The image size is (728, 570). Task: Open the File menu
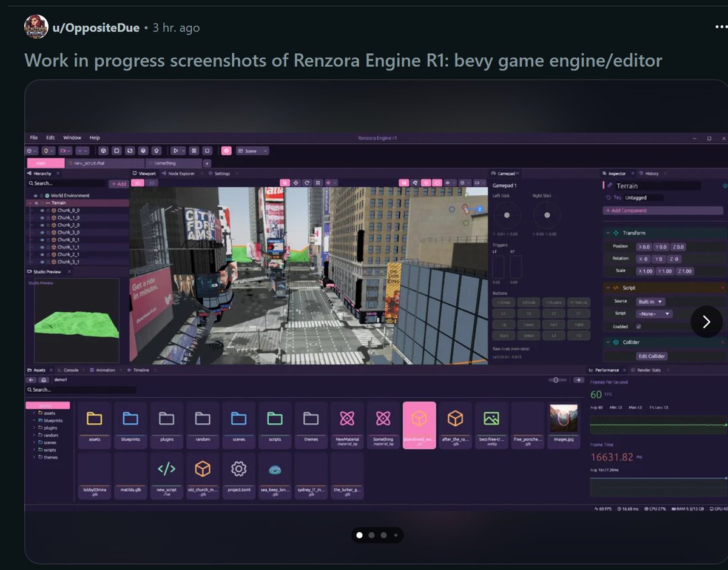click(34, 138)
